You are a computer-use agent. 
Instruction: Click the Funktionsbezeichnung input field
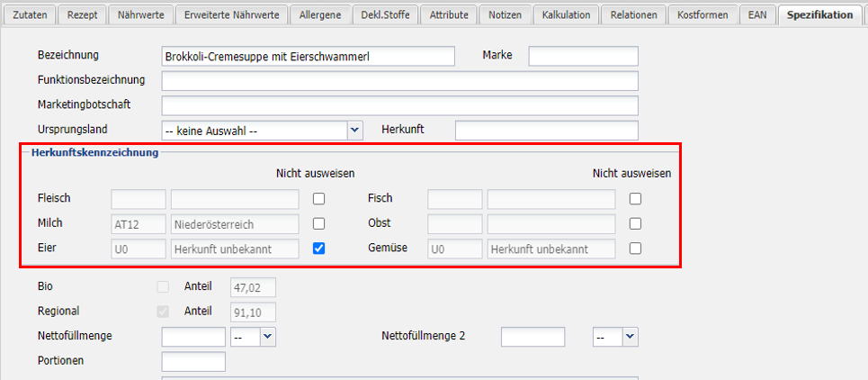pos(399,81)
